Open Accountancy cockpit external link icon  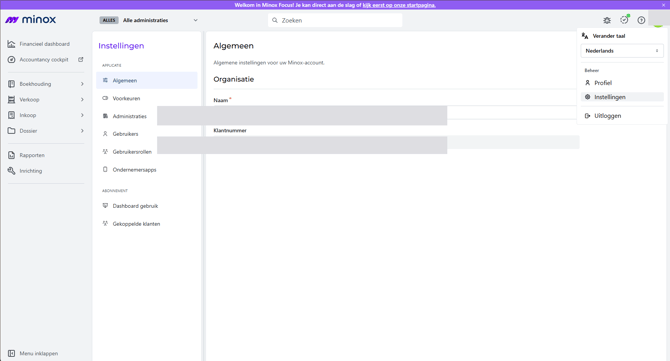point(80,59)
